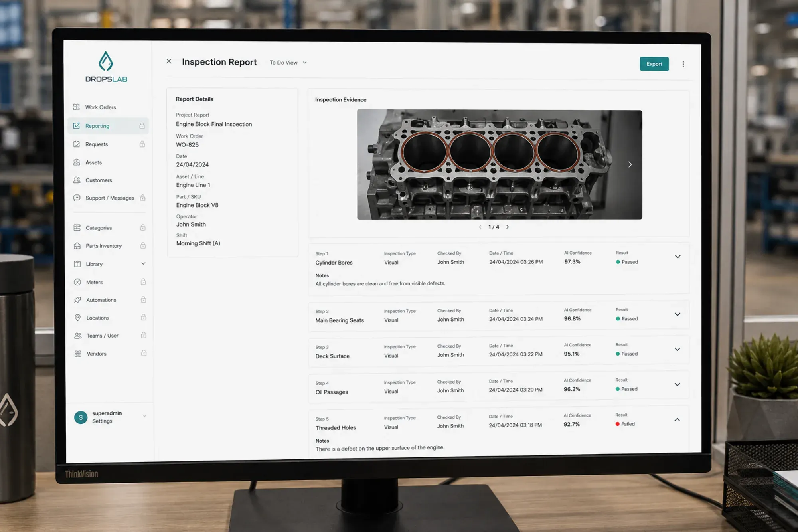Click the Requests icon in sidebar
The height and width of the screenshot is (532, 798).
[77, 144]
